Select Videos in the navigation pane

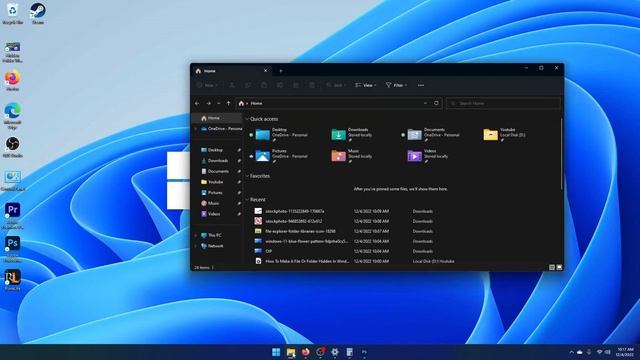click(218, 214)
